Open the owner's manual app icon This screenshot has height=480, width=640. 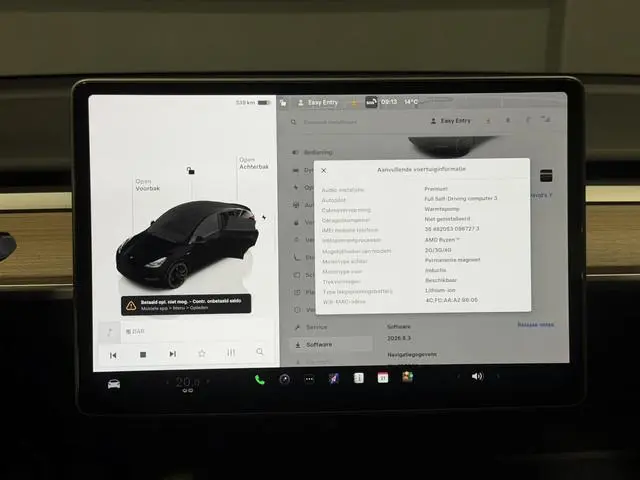pyautogui.click(x=358, y=378)
